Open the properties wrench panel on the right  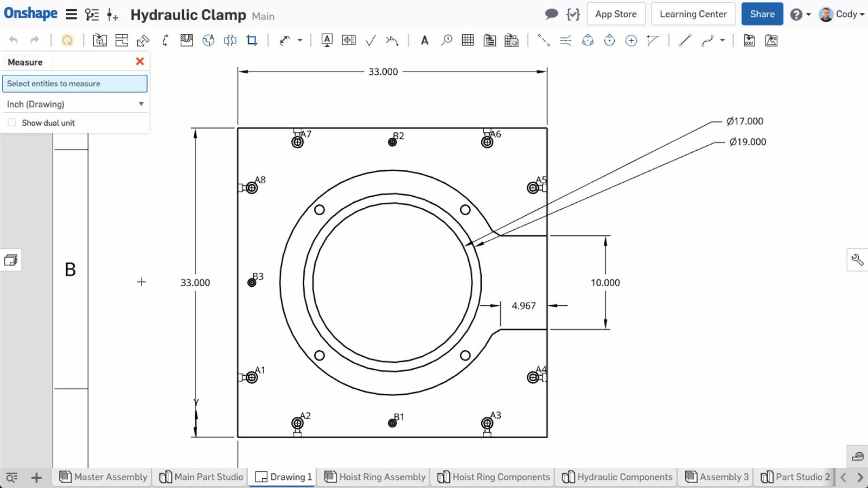858,260
